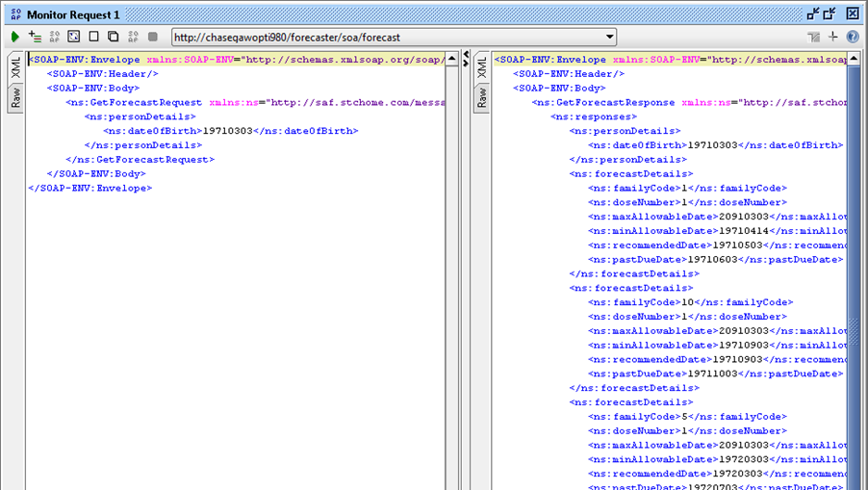This screenshot has width=868, height=490.
Task: Click the first shrink icon in the title bar
Action: click(x=812, y=13)
